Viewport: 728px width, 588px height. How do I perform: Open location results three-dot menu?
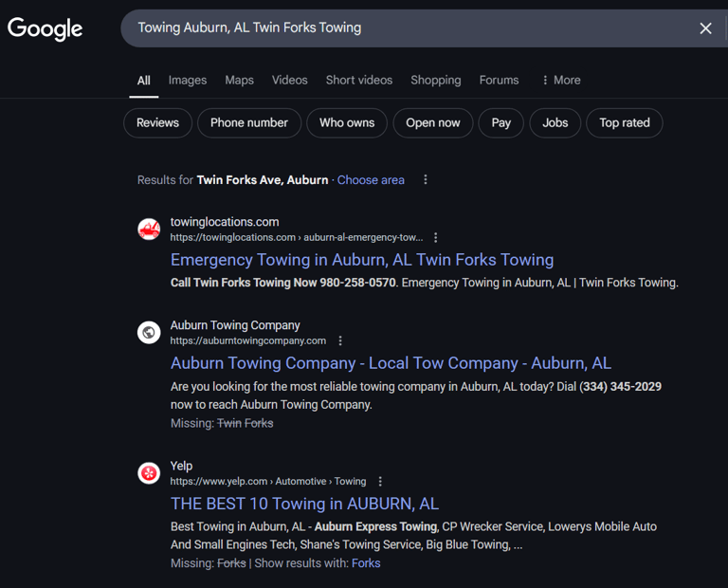pos(426,180)
